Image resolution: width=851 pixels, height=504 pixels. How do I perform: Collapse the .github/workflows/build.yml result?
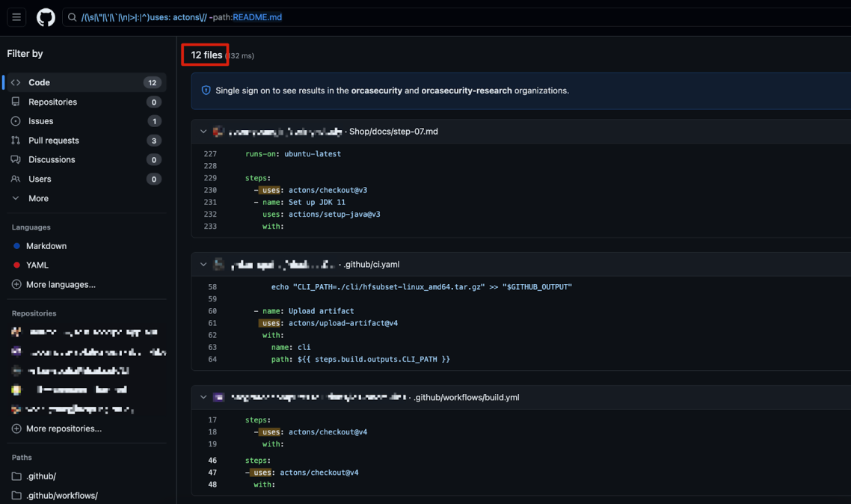203,397
